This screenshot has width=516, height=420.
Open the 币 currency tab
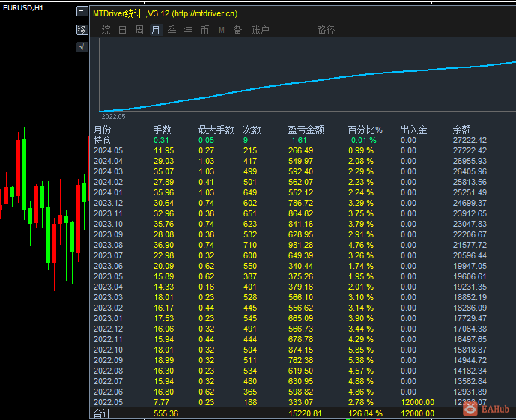pyautogui.click(x=204, y=30)
